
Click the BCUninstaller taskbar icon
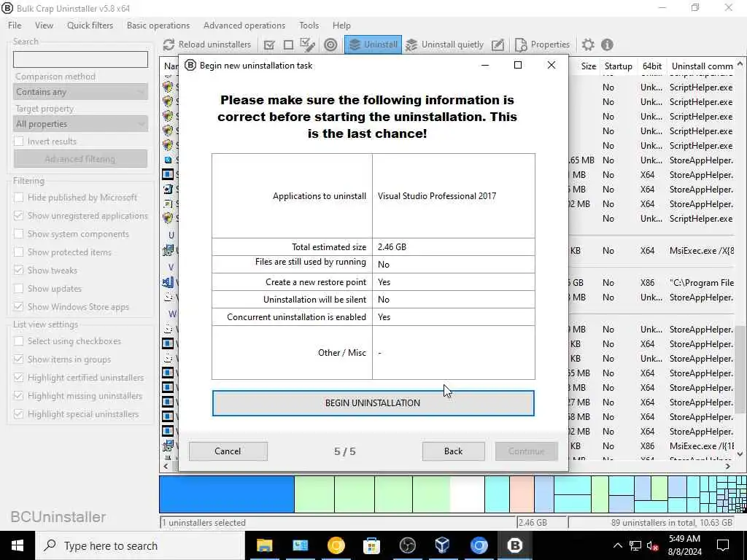click(x=514, y=545)
